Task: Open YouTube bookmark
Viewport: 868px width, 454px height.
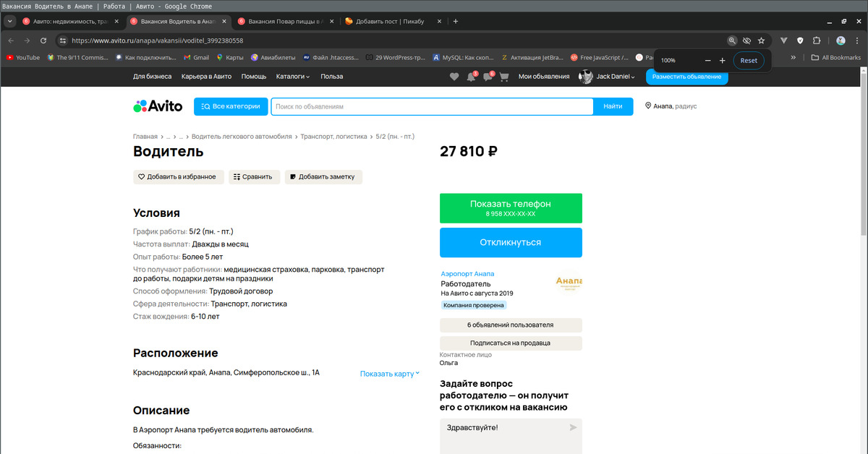Action: click(23, 57)
